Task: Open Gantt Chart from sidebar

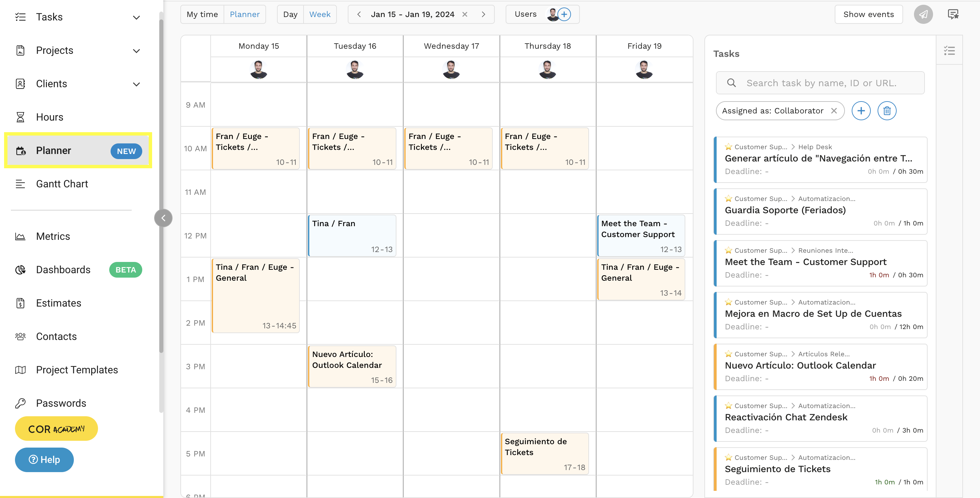Action: tap(62, 184)
